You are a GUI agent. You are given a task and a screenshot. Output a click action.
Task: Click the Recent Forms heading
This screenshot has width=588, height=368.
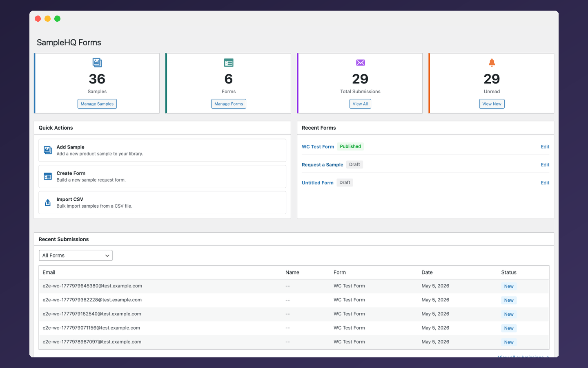point(319,128)
